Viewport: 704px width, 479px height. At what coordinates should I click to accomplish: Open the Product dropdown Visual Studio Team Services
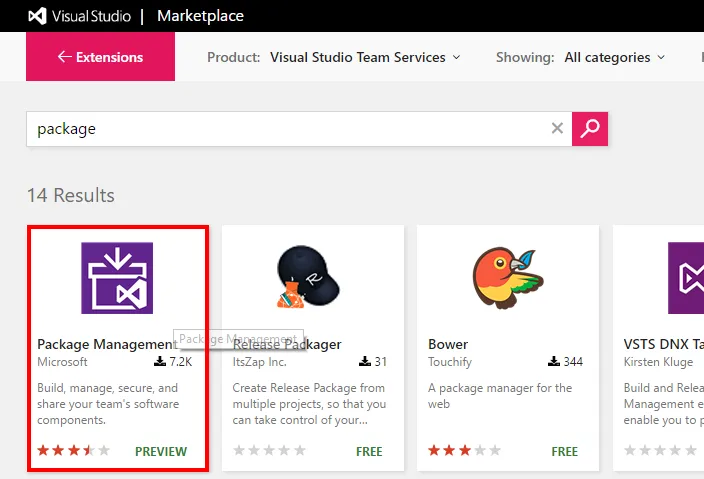pyautogui.click(x=365, y=57)
